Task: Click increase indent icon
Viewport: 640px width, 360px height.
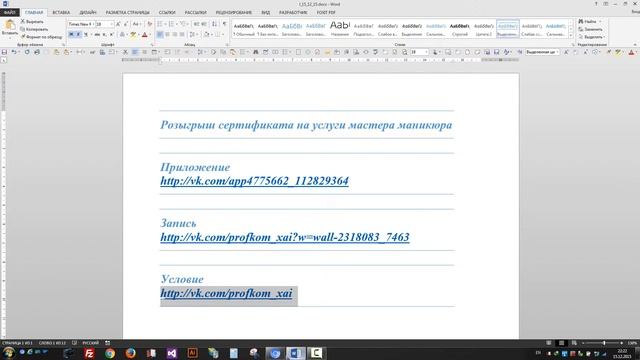Action: pyautogui.click(x=204, y=24)
